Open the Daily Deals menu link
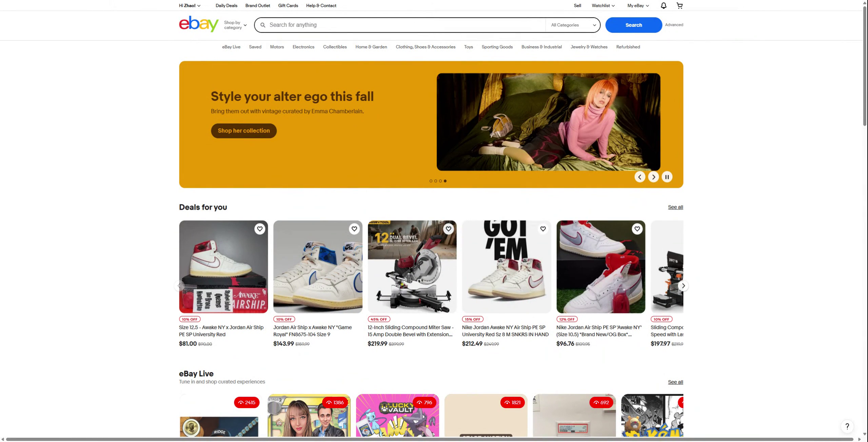The image size is (868, 442). [226, 5]
